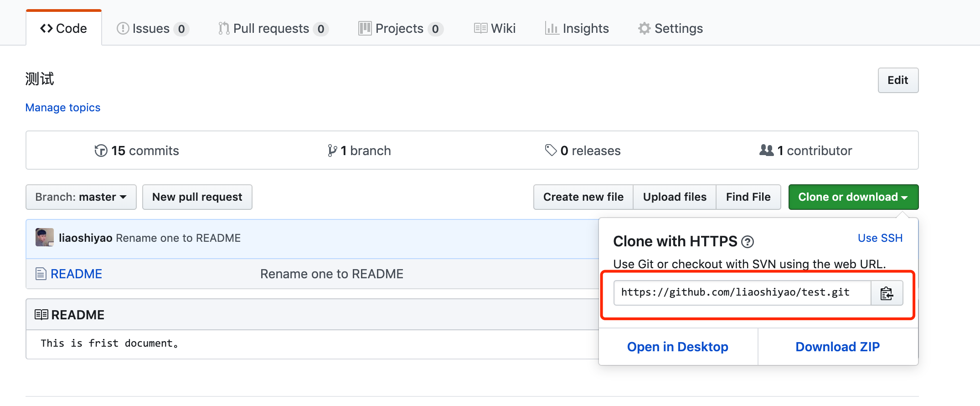The height and width of the screenshot is (406, 980).
Task: Click the README file document icon
Action: click(41, 274)
